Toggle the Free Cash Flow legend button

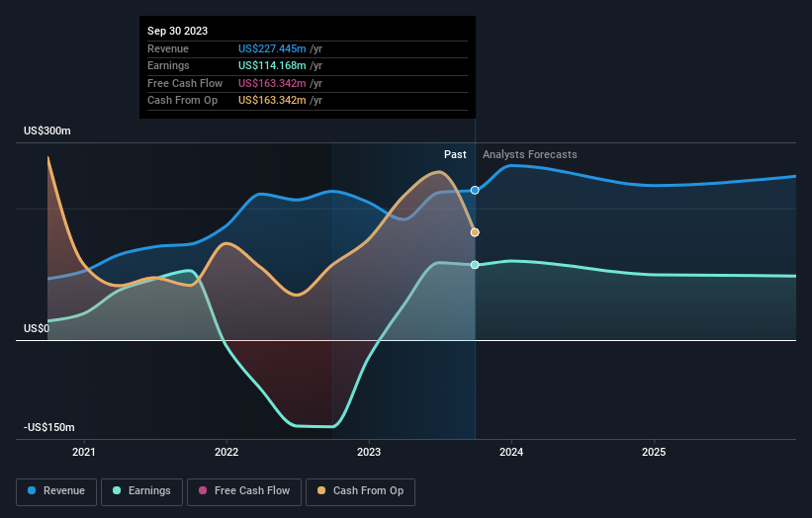tap(244, 491)
